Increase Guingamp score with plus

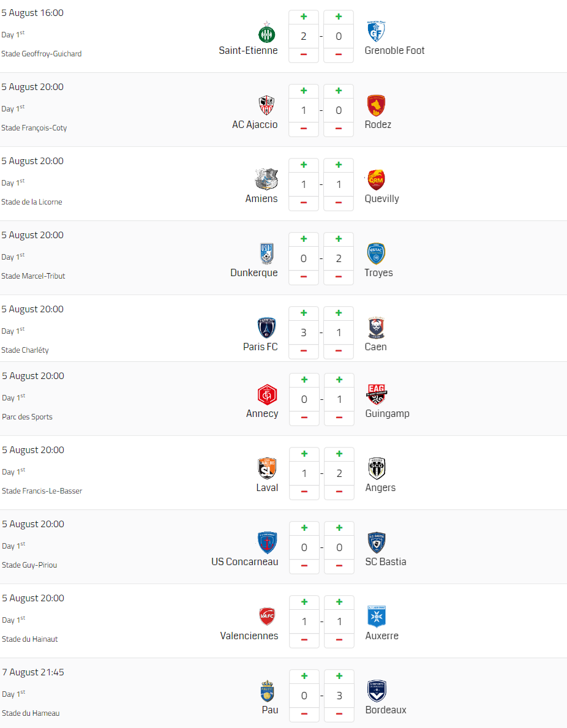pos(339,380)
